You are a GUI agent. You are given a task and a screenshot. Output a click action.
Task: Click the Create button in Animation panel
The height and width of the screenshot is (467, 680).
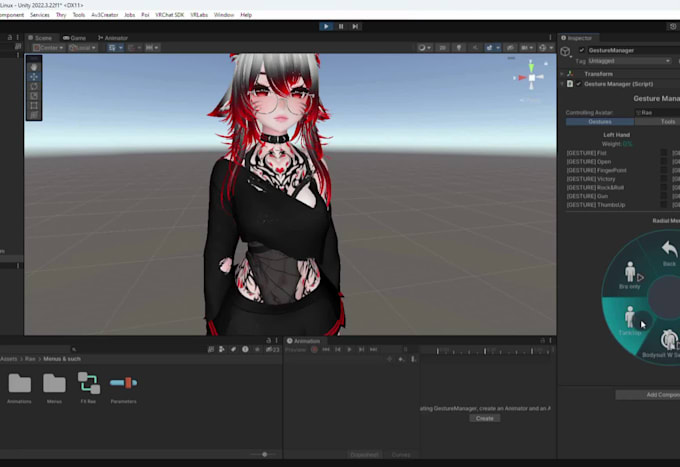pyautogui.click(x=484, y=418)
